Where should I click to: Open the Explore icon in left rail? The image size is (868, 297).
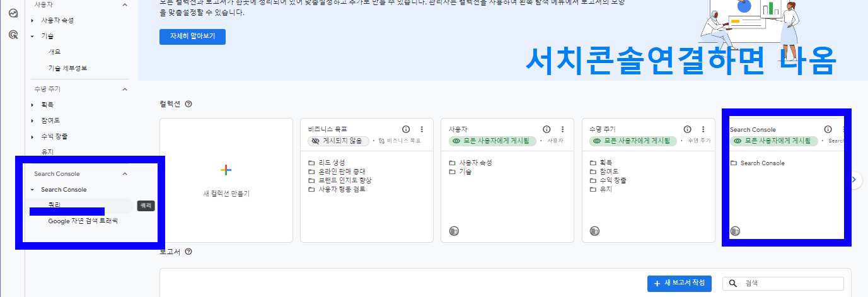click(13, 13)
